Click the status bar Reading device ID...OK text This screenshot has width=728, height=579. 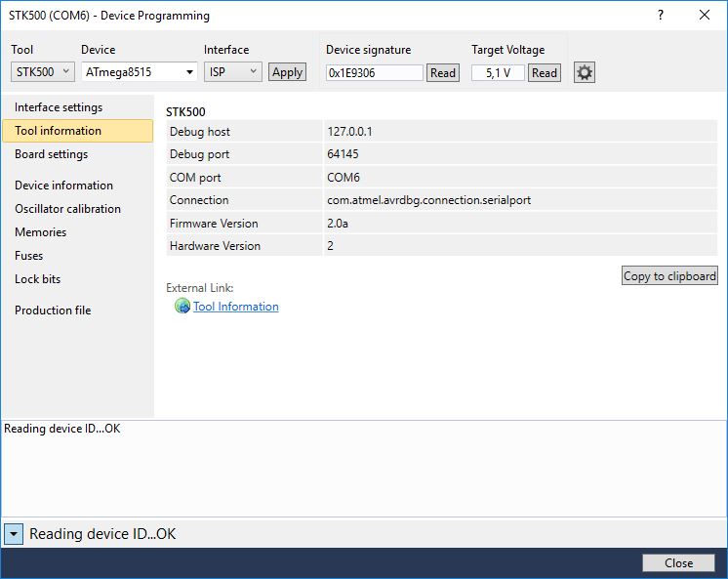tap(102, 534)
